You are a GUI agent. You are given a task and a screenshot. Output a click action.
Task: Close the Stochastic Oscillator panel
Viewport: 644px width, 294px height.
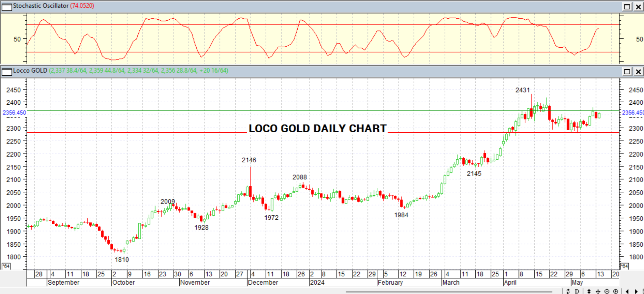pyautogui.click(x=638, y=7)
